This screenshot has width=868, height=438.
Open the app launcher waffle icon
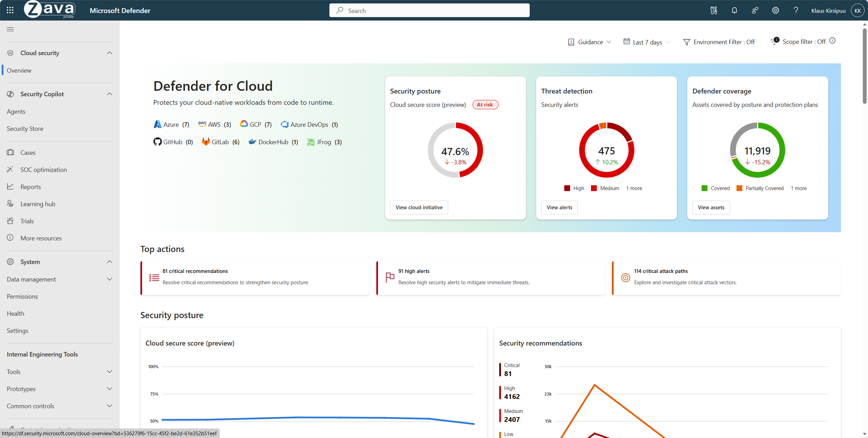(x=10, y=10)
